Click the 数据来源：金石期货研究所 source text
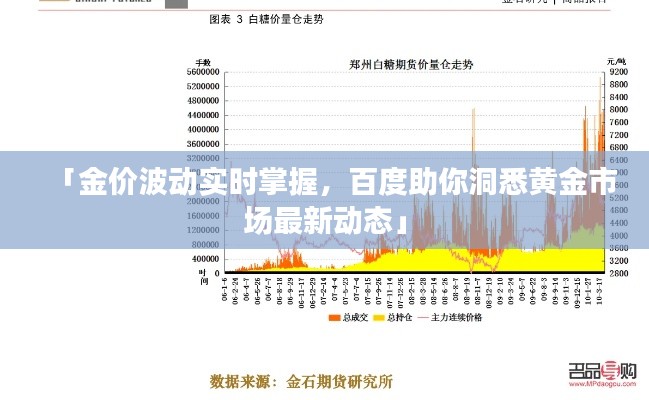The height and width of the screenshot is (400, 649). point(301,381)
